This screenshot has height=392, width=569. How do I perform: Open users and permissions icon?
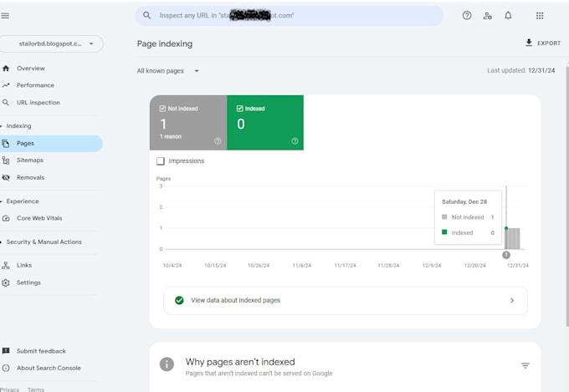[x=487, y=16]
